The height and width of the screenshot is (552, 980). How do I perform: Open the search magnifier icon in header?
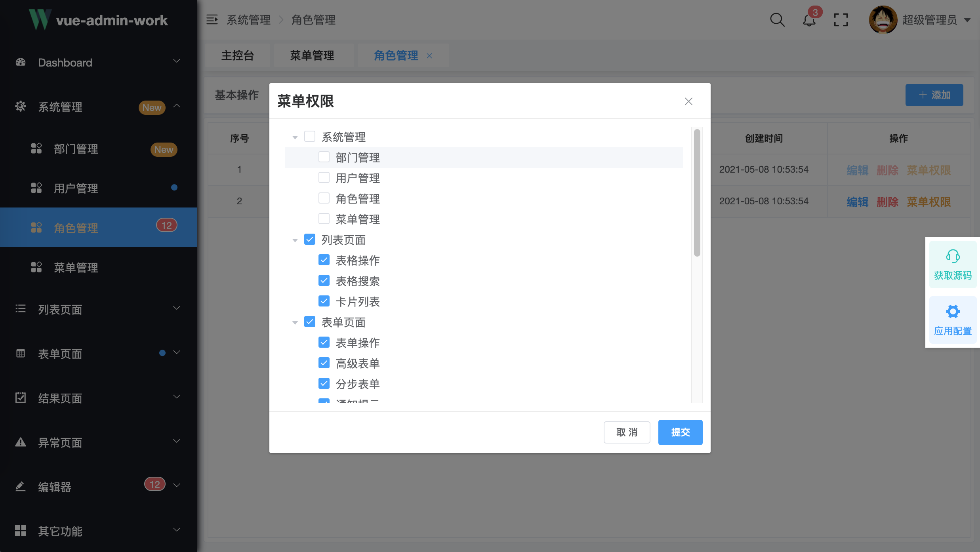(x=777, y=19)
